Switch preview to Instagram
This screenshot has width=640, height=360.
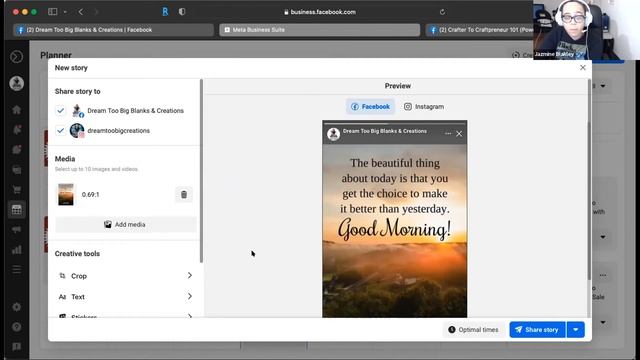(424, 107)
